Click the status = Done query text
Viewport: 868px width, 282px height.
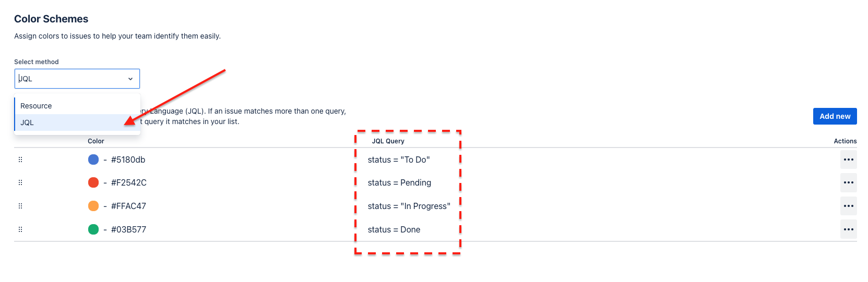tap(394, 229)
